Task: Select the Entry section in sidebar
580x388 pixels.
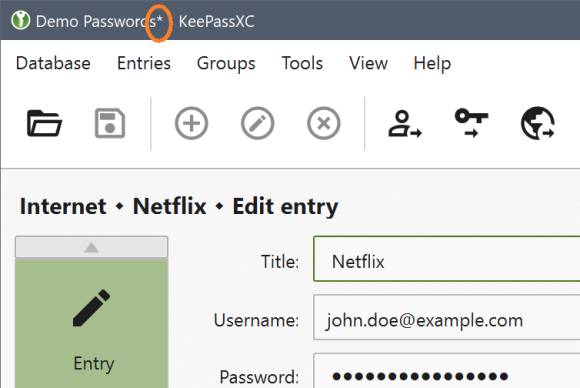Action: pyautogui.click(x=91, y=323)
